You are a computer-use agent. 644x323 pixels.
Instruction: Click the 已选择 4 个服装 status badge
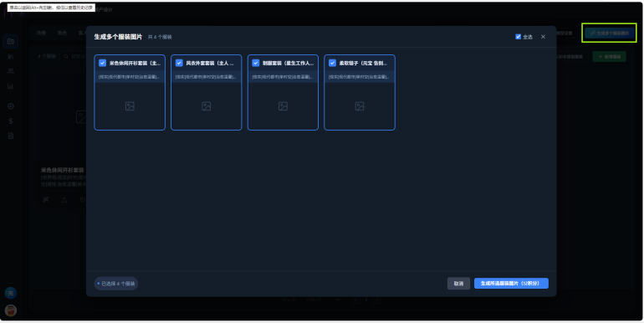coord(116,284)
